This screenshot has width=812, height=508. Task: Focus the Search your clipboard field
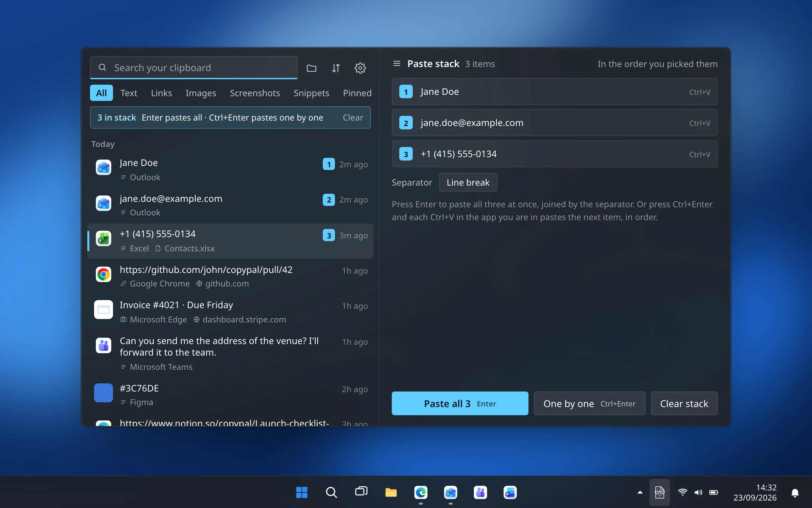tap(194, 68)
